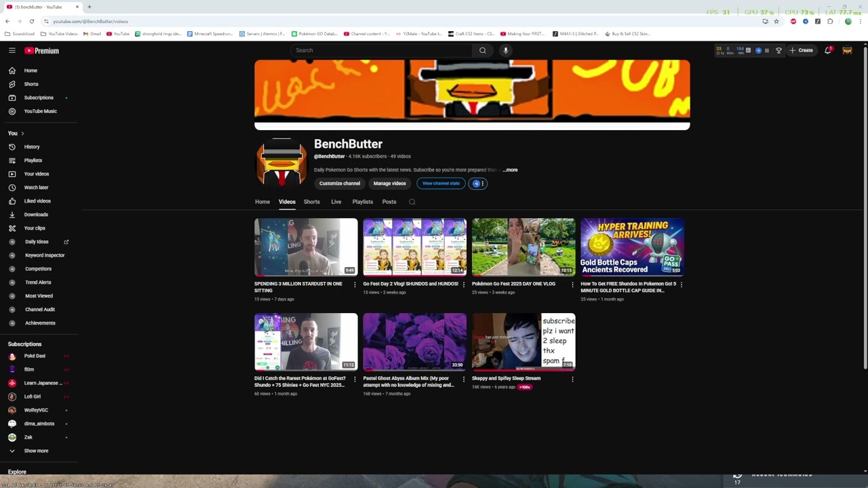Bookmark this page with star icon
The width and height of the screenshot is (868, 488).
(776, 21)
